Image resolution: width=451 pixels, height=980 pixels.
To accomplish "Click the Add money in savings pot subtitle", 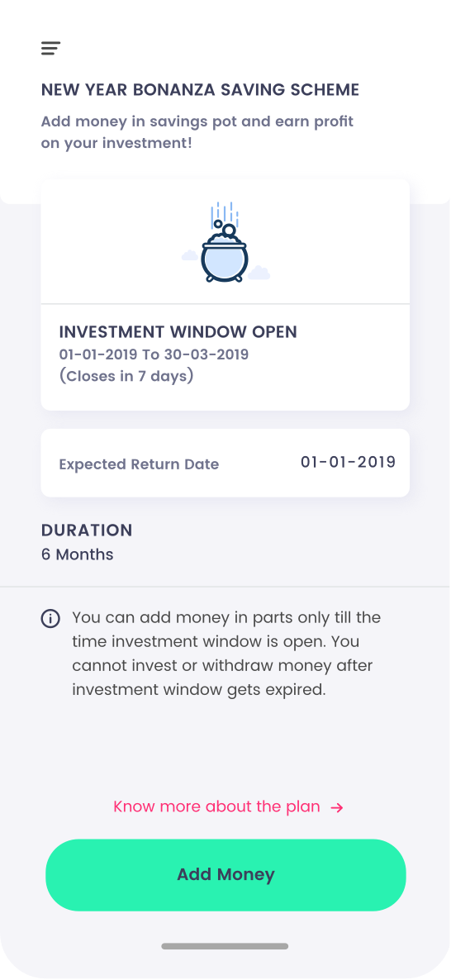I will click(197, 132).
